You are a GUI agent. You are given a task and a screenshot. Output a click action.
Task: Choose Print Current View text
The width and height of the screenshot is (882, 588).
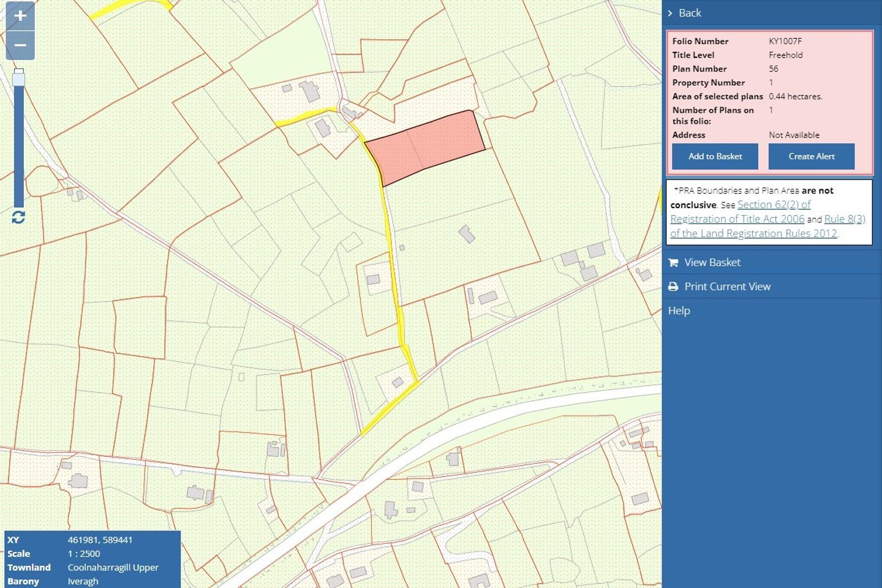pos(727,287)
